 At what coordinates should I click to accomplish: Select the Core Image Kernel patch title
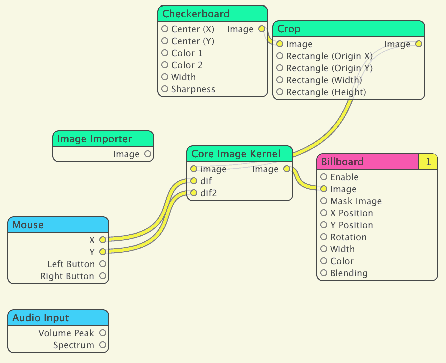coord(240,154)
